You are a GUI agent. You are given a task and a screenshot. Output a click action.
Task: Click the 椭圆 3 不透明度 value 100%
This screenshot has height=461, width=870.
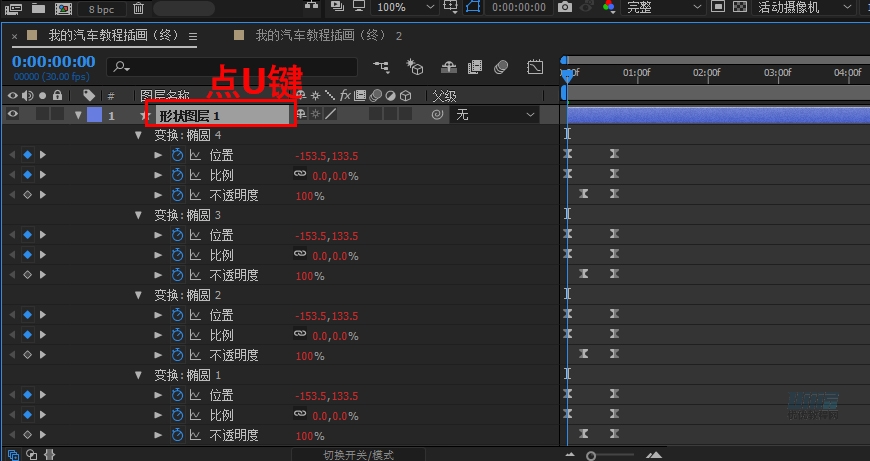pyautogui.click(x=310, y=276)
